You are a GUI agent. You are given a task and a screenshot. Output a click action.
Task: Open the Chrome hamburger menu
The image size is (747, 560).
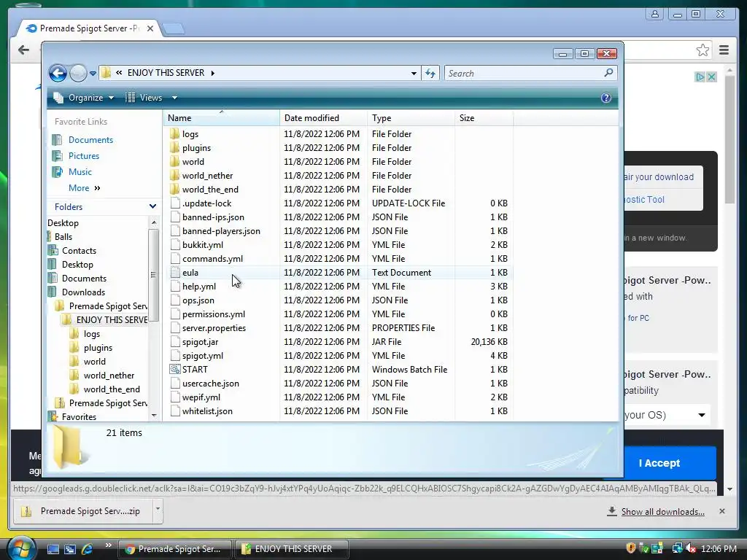coord(724,50)
